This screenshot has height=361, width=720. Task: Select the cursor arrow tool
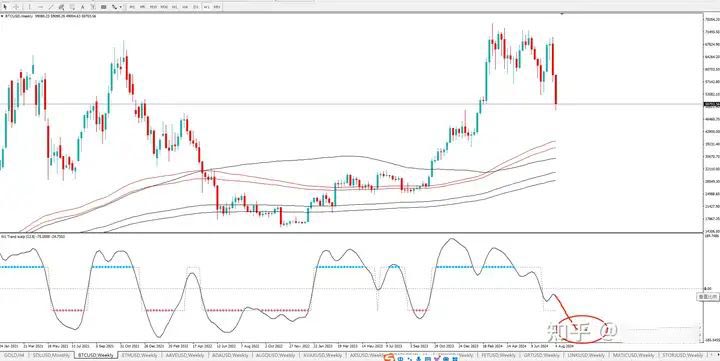coord(5,7)
